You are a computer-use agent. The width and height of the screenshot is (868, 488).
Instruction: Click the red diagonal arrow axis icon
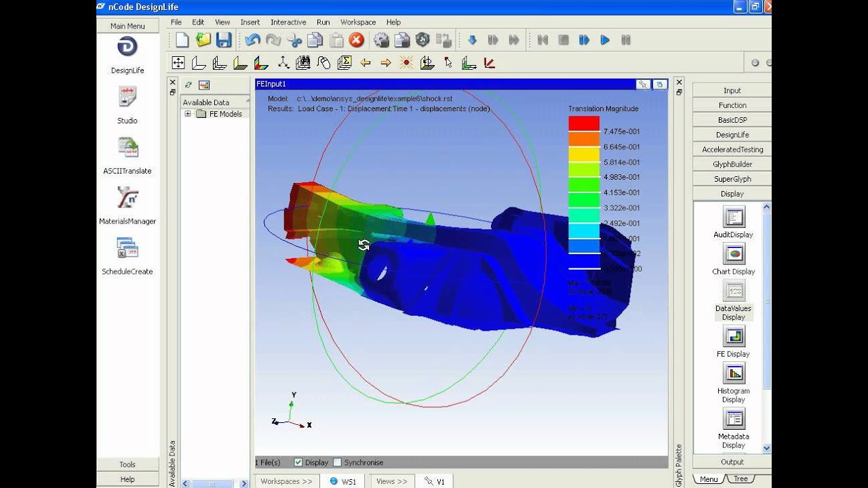pos(489,63)
